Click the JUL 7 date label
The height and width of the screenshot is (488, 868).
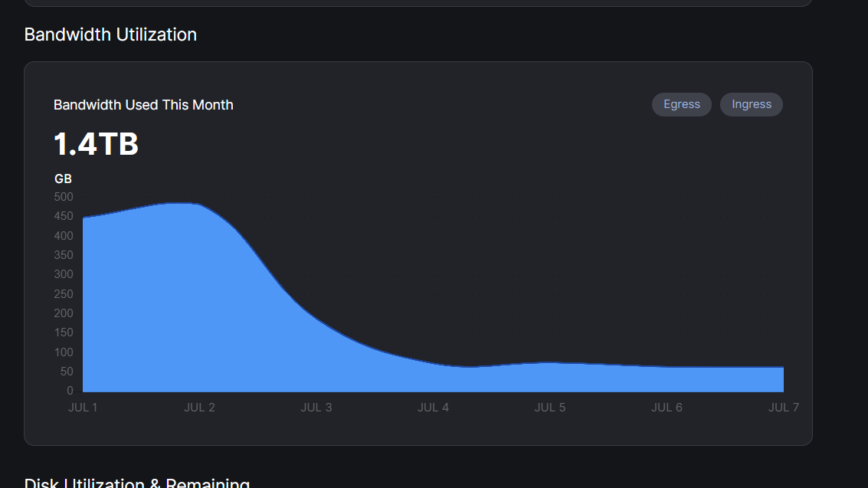tap(783, 408)
